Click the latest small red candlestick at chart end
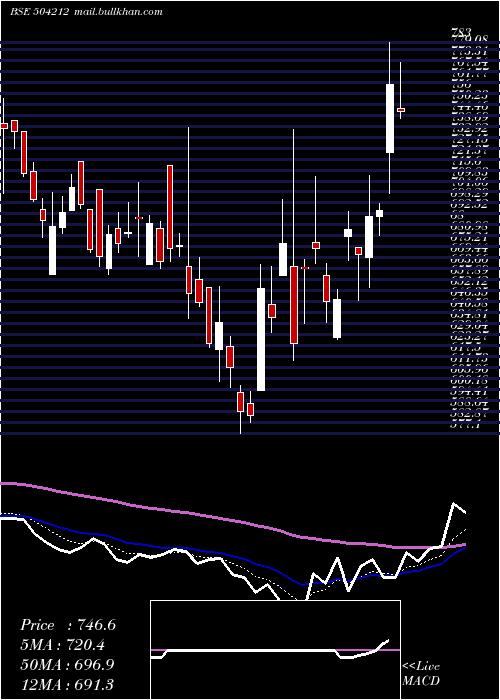Screen dimensions: 500x700 point(401,109)
